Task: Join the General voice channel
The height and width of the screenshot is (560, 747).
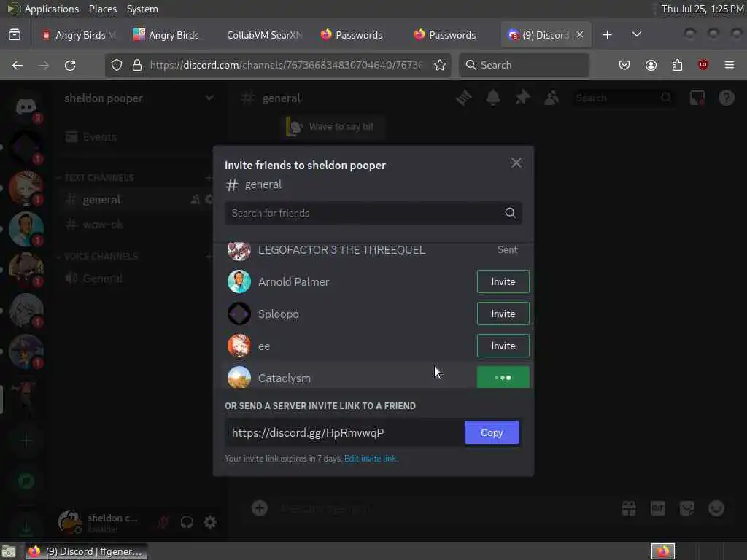Action: [102, 279]
